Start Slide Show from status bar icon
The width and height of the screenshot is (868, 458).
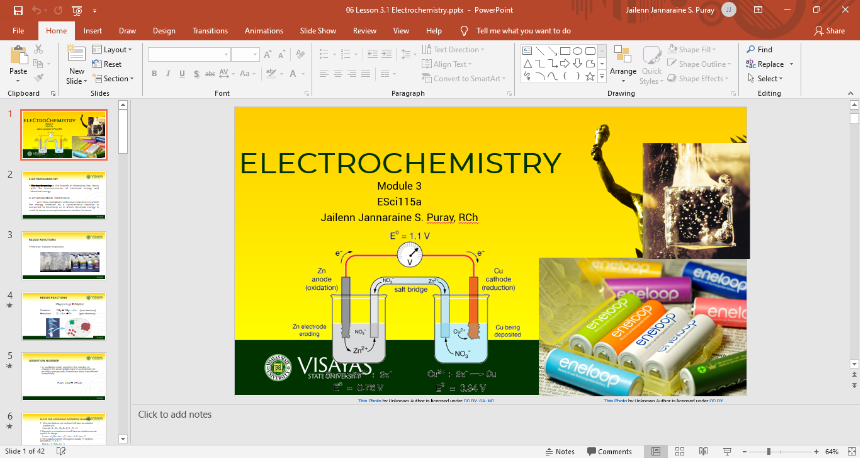(728, 451)
